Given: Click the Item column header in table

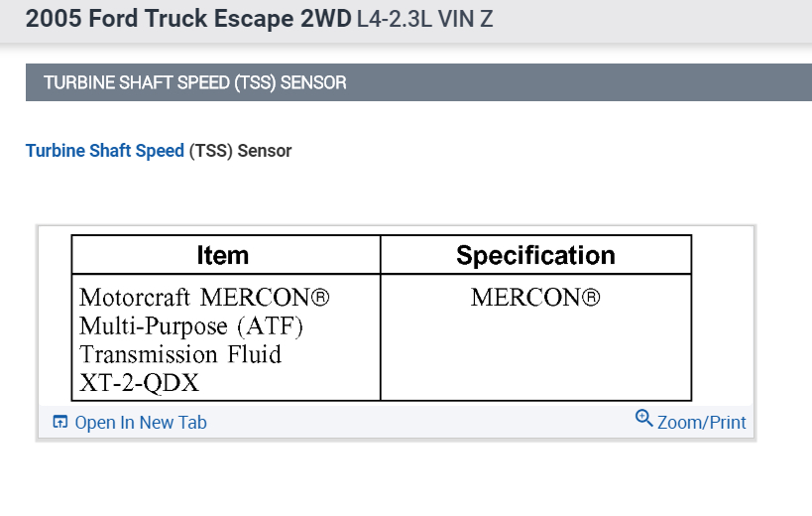Looking at the screenshot, I should coord(223,255).
